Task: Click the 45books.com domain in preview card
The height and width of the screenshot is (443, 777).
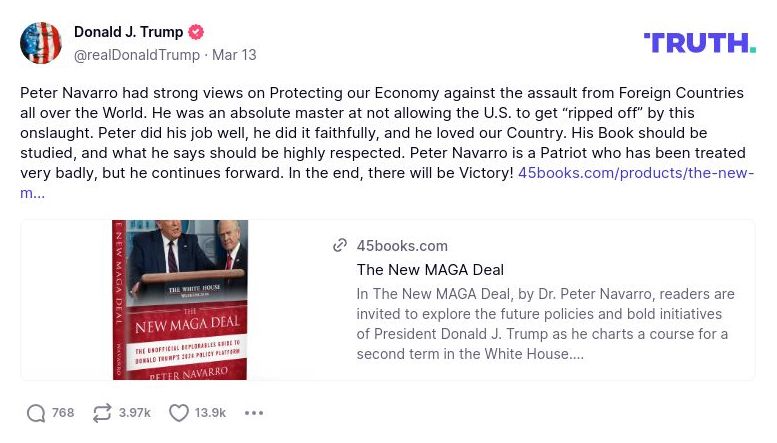Action: coord(402,246)
